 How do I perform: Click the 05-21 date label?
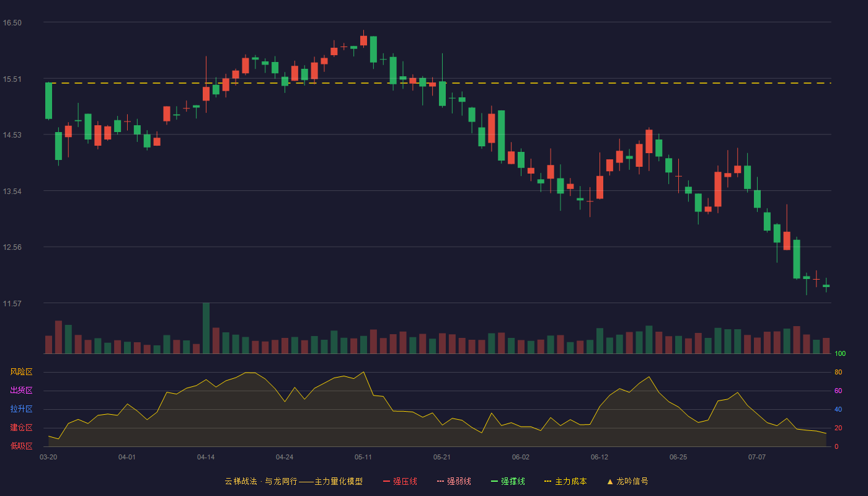pyautogui.click(x=442, y=457)
